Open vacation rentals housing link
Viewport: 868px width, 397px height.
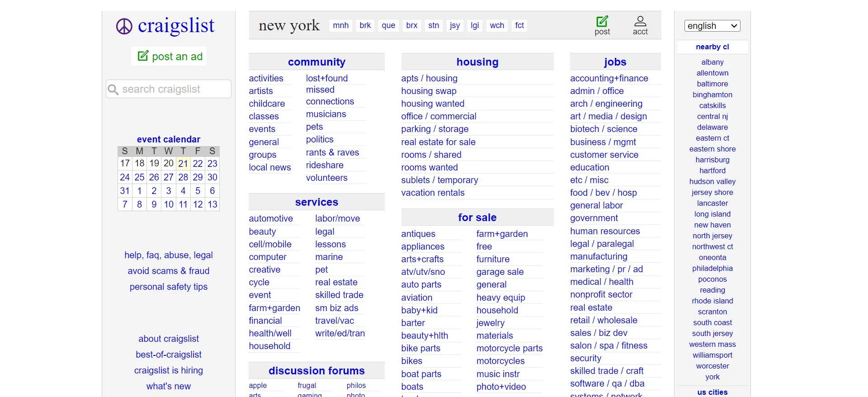[x=433, y=193]
